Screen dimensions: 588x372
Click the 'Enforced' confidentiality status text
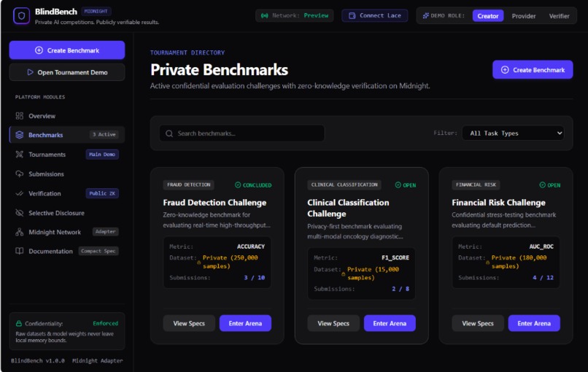click(x=105, y=323)
